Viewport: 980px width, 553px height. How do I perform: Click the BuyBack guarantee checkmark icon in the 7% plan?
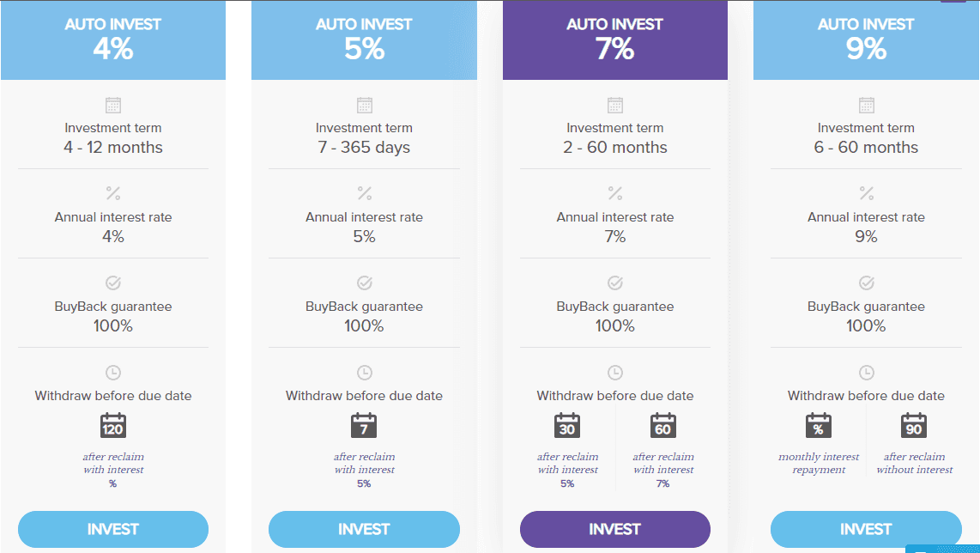[x=615, y=283]
